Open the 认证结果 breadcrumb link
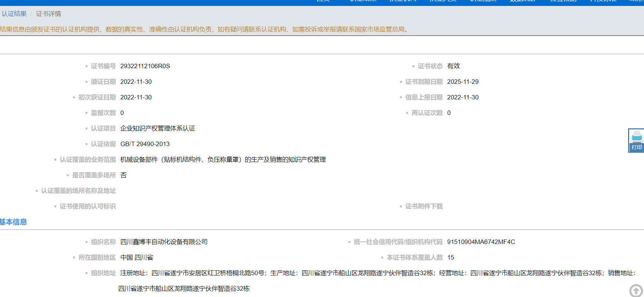Viewport: 644px width, 297px height. pyautogui.click(x=14, y=14)
